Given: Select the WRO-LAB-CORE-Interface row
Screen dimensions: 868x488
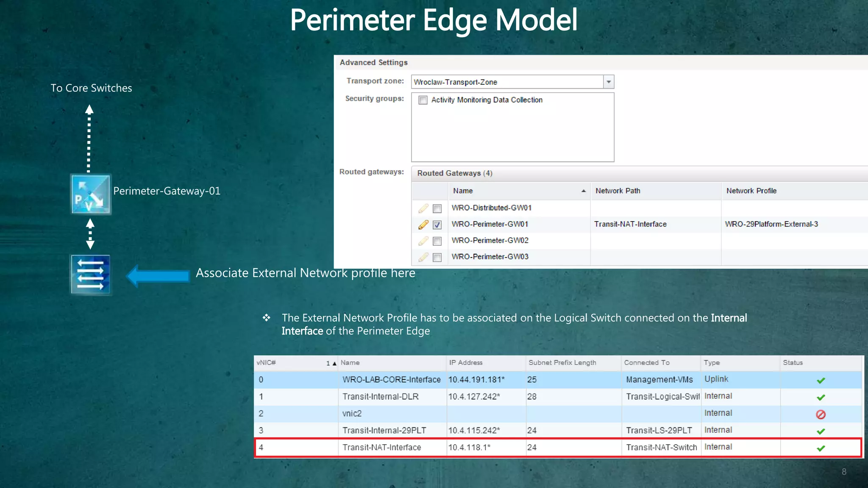Looking at the screenshot, I should pyautogui.click(x=391, y=380).
